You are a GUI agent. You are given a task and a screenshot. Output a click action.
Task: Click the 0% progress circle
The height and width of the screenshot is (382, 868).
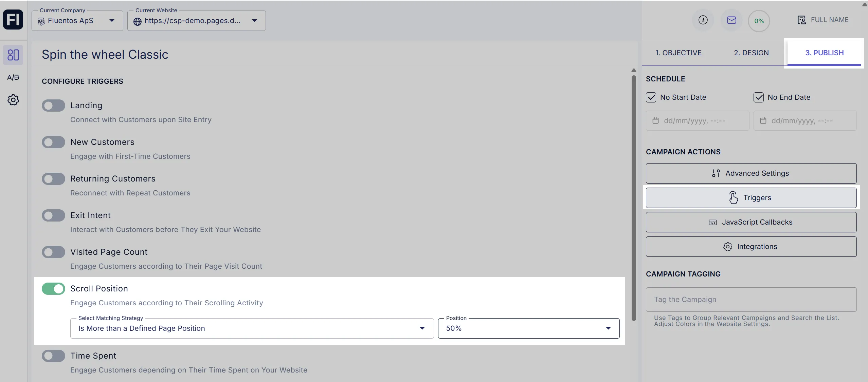click(759, 20)
